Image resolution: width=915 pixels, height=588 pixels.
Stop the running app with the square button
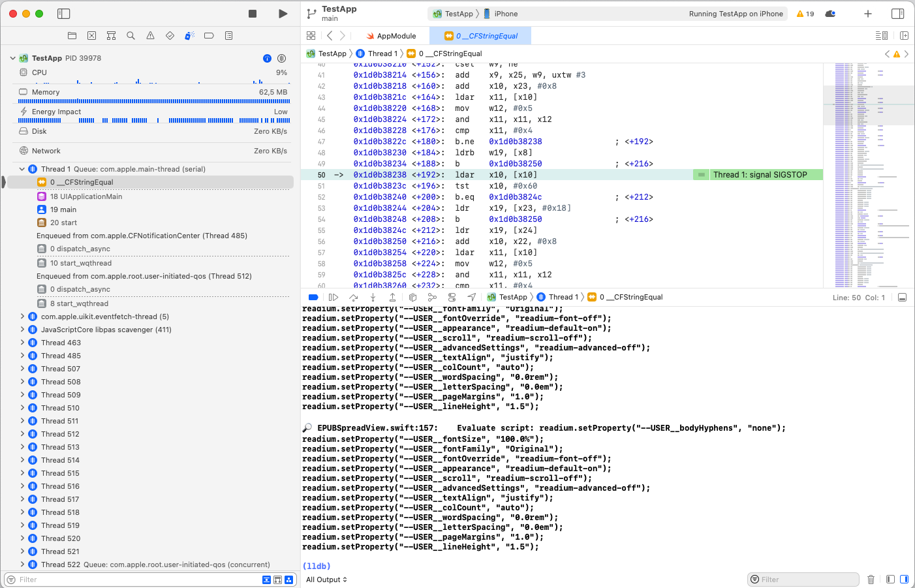click(x=251, y=12)
